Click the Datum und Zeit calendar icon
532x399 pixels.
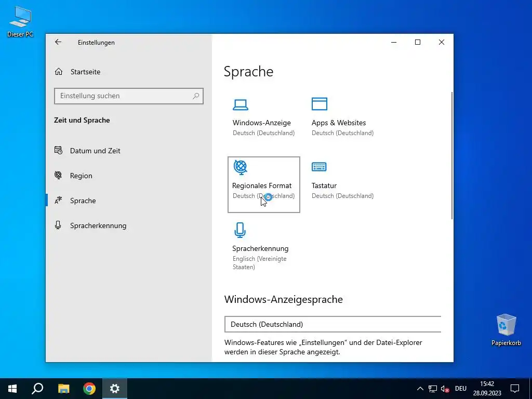(58, 150)
